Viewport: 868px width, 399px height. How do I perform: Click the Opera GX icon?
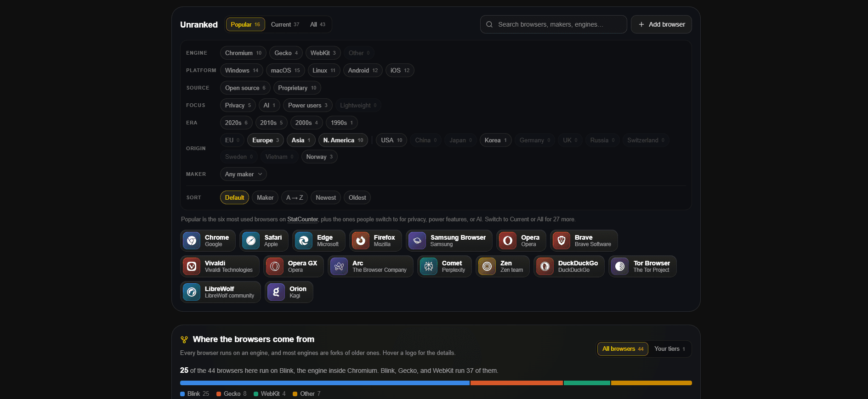pos(275,266)
